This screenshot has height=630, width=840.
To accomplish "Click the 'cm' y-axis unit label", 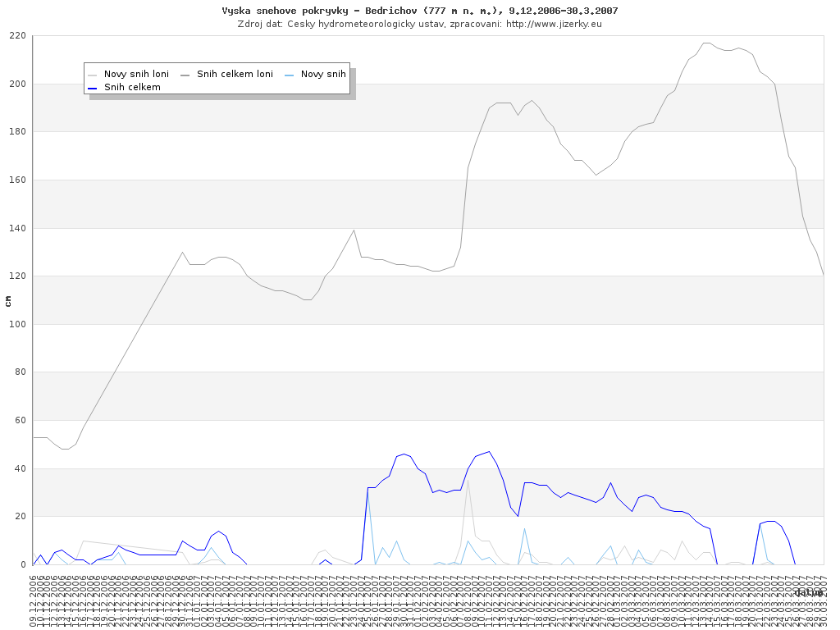I will [x=8, y=301].
